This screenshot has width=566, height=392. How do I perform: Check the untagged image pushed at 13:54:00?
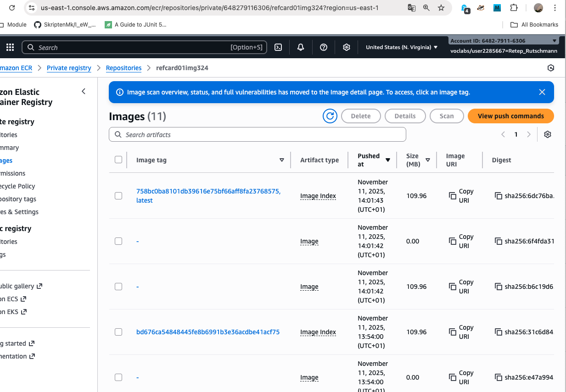pos(118,377)
